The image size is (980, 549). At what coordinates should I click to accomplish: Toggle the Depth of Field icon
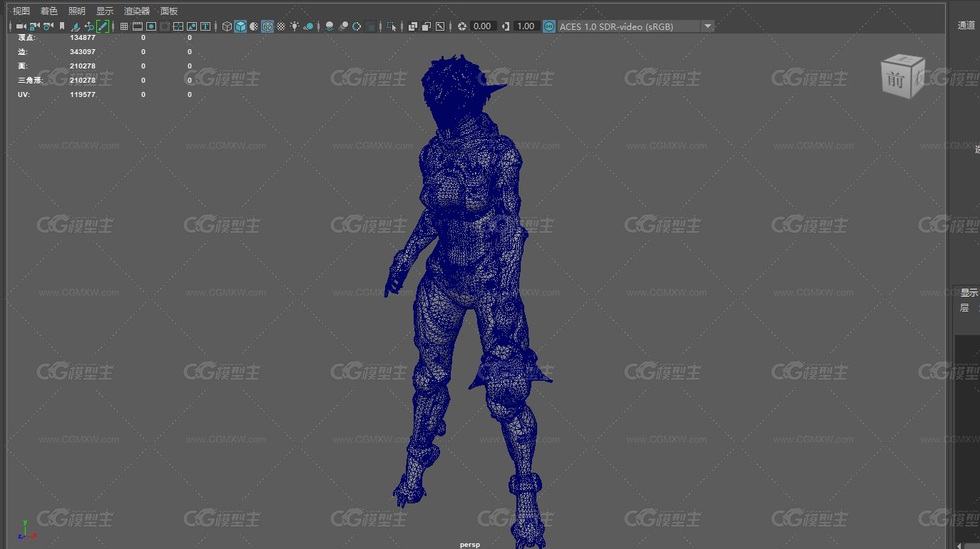370,26
